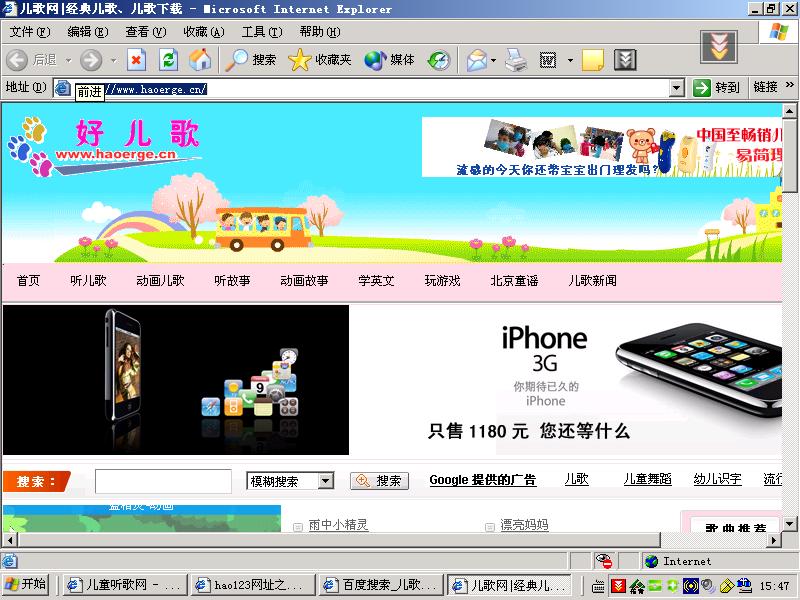Open the 工具(T) menu
This screenshot has height=600, width=800.
262,32
